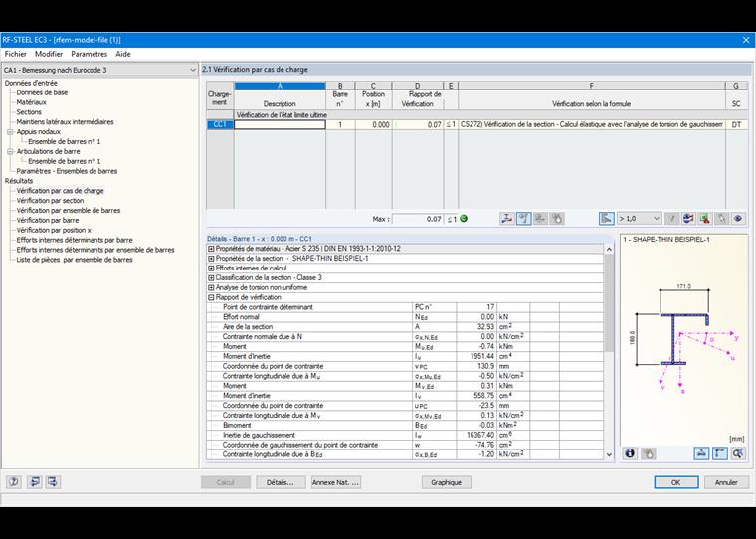Click the Excel export icon
The image size is (756, 539).
[x=705, y=219]
